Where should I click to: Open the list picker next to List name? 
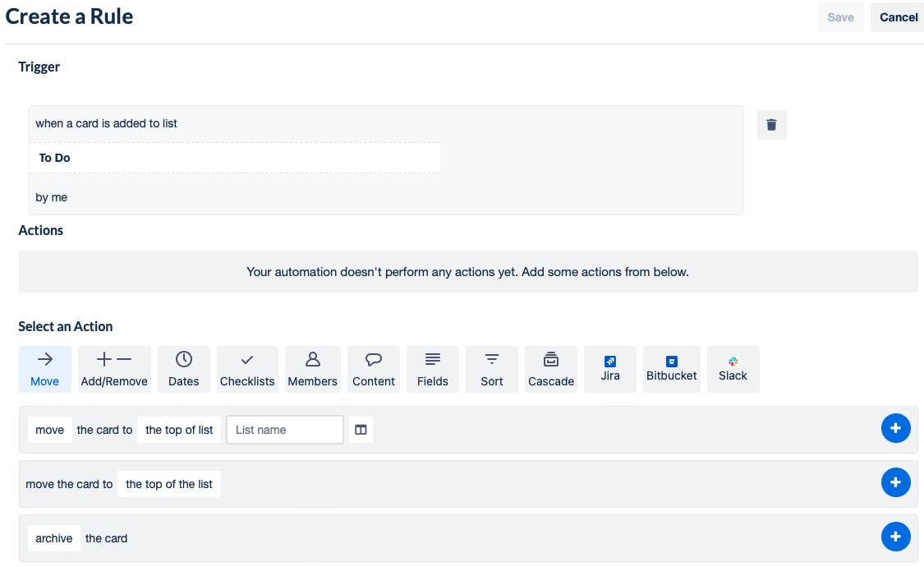tap(361, 429)
